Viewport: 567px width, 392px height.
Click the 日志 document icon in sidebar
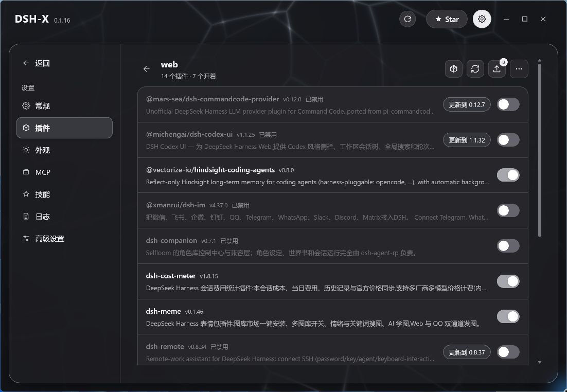(x=26, y=216)
